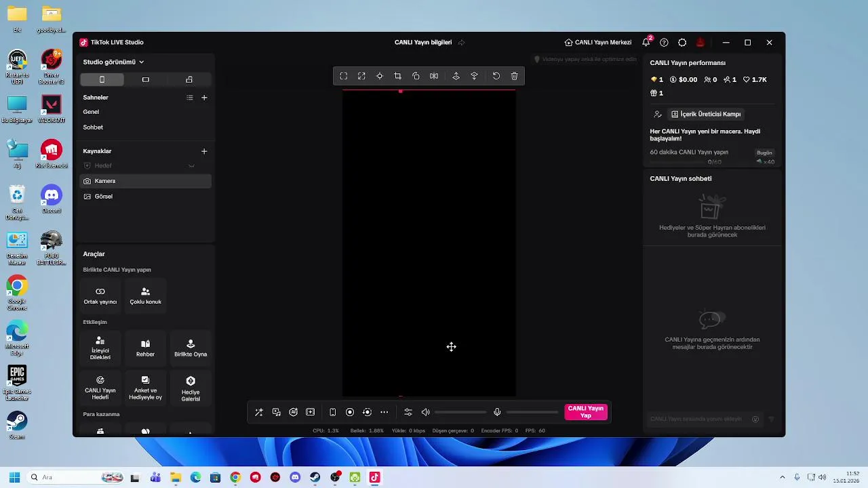Open the settings gear in title bar

[x=682, y=42]
